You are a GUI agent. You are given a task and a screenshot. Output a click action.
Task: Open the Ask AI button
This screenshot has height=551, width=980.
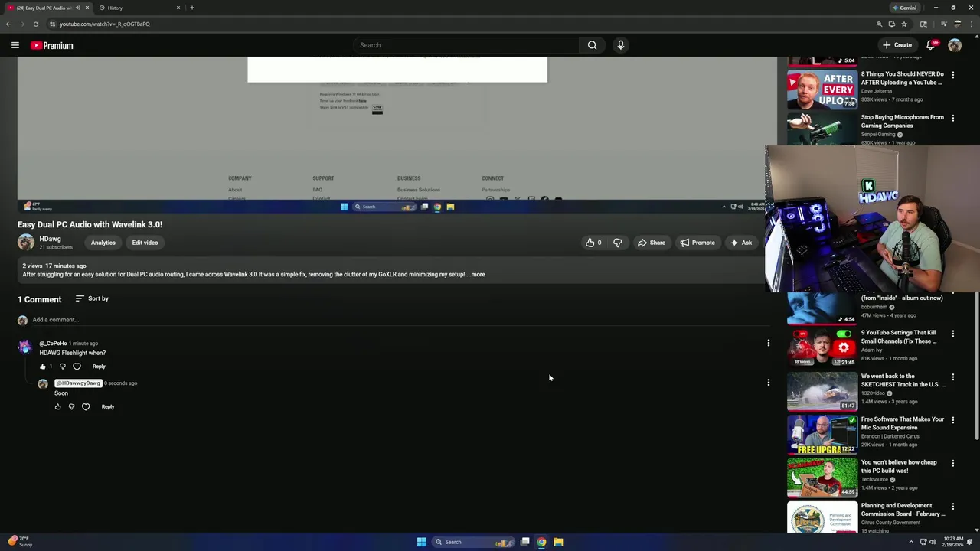pos(740,243)
